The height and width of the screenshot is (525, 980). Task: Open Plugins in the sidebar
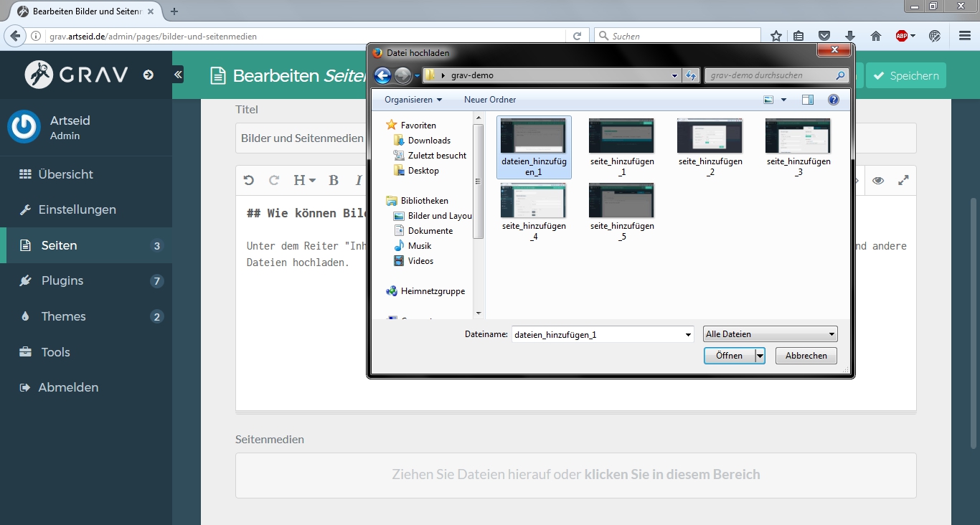pyautogui.click(x=62, y=281)
